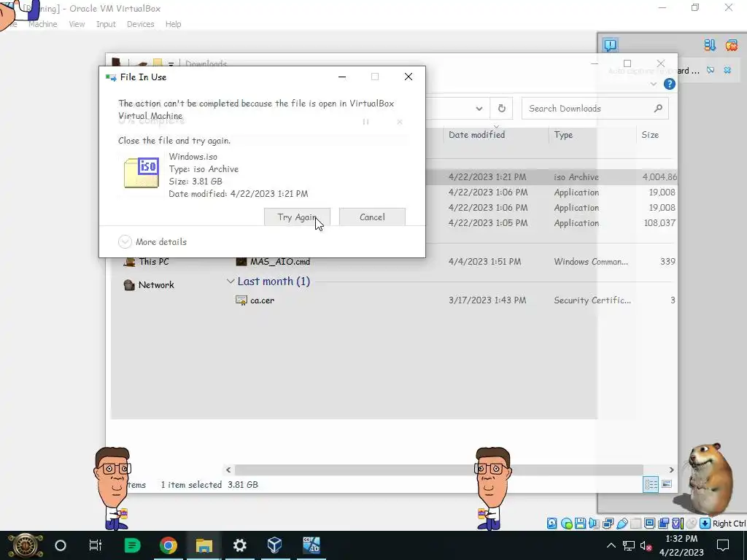Image resolution: width=747 pixels, height=560 pixels.
Task: Click the horizontal scrollbar in File Explorer
Action: (x=438, y=470)
